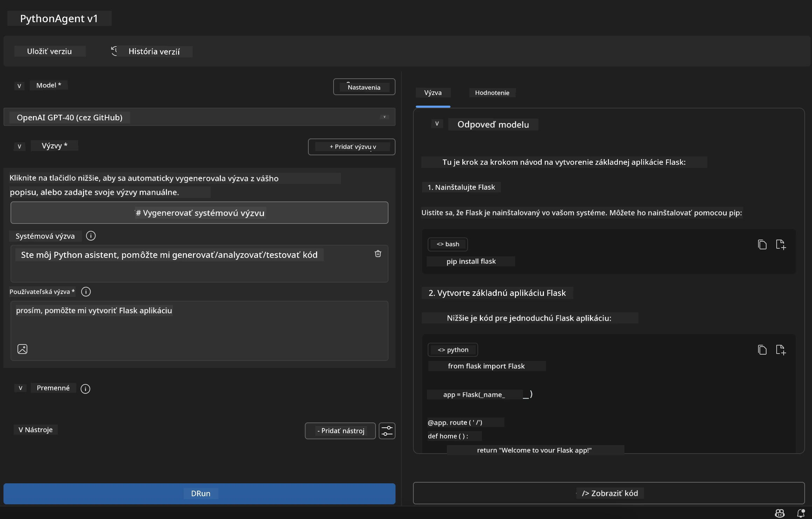Click info icon beside Používateľská výzva

[x=86, y=292]
